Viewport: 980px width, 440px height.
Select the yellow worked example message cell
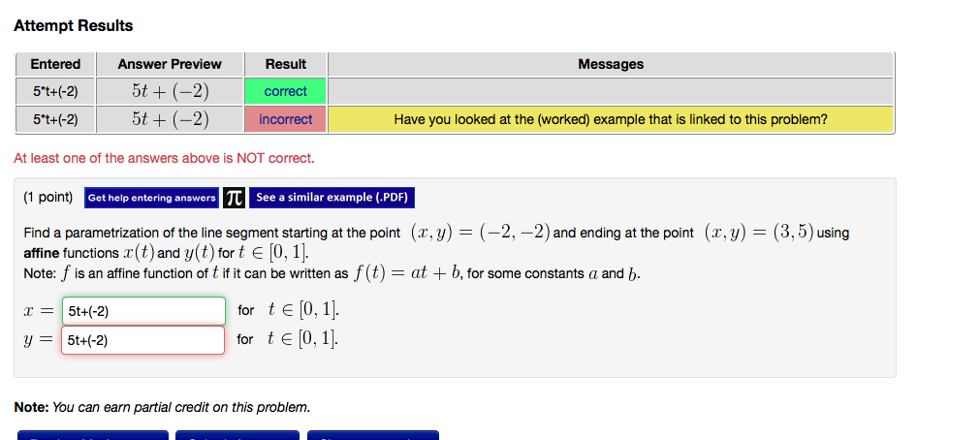[611, 119]
